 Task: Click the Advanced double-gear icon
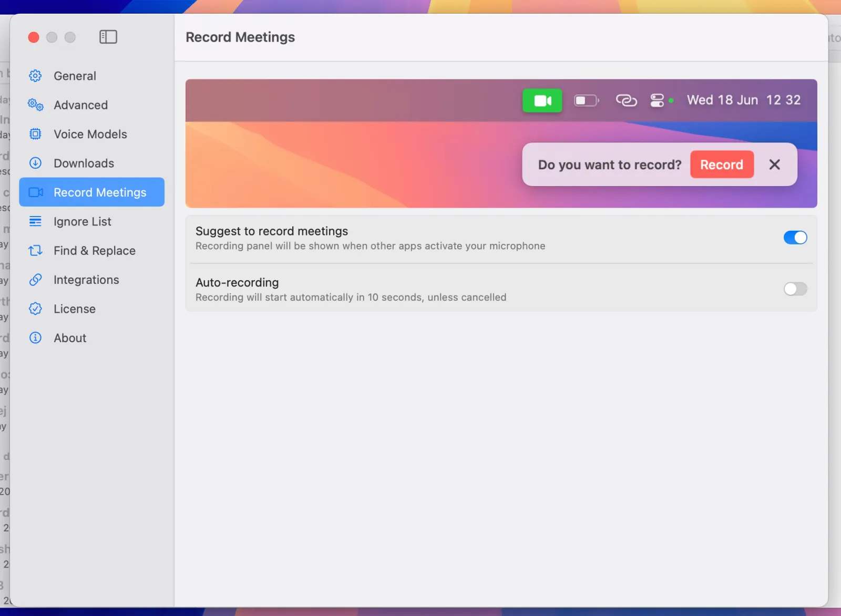(35, 105)
